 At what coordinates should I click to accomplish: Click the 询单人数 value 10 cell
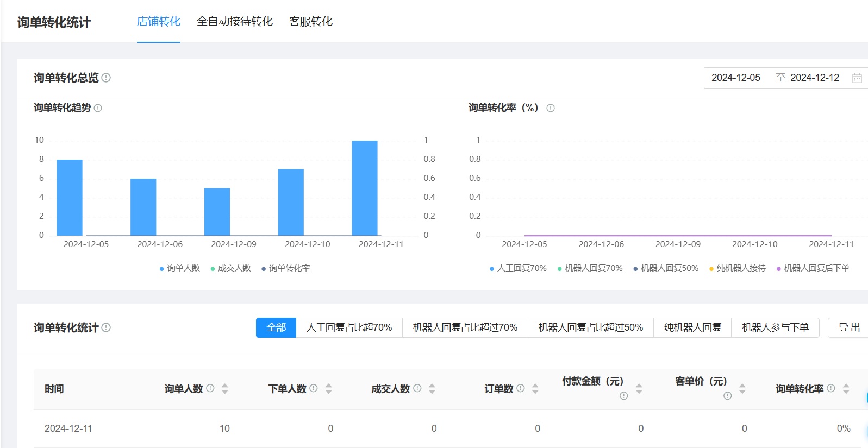point(224,428)
